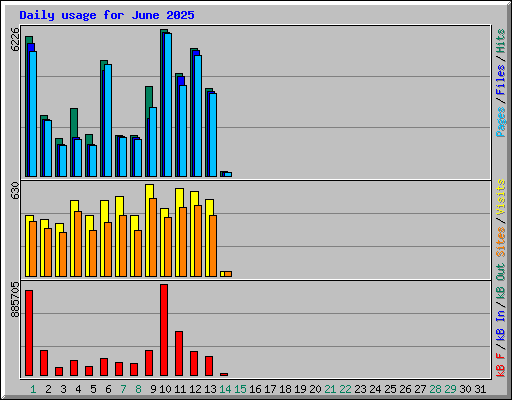Click the yellow Visits legend word

[x=500, y=198]
